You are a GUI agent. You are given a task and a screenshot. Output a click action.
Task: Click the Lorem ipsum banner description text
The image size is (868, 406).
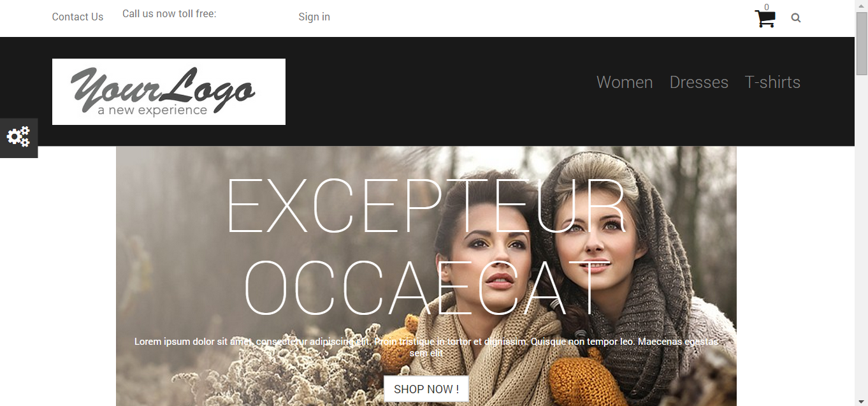coord(426,347)
